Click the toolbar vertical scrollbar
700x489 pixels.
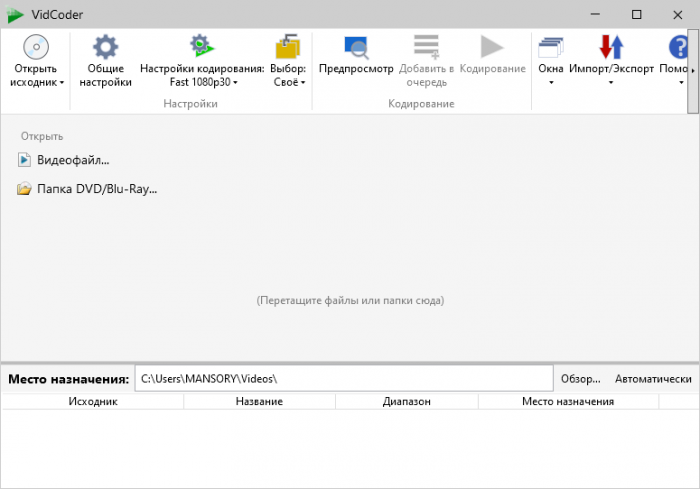(693, 71)
